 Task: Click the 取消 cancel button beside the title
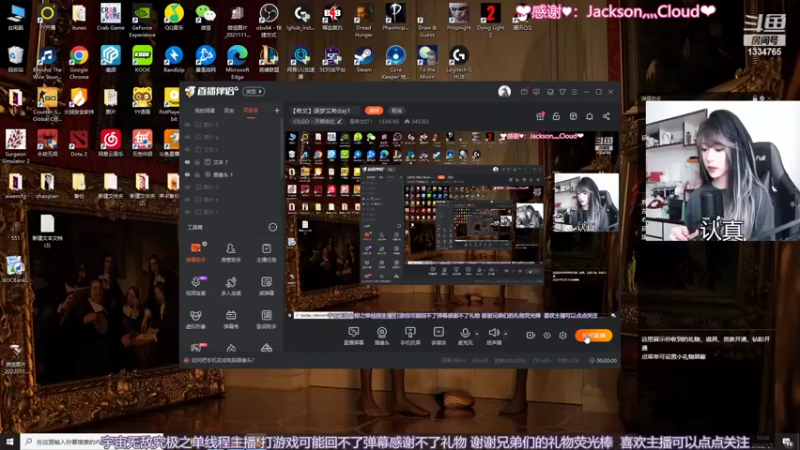tap(397, 110)
